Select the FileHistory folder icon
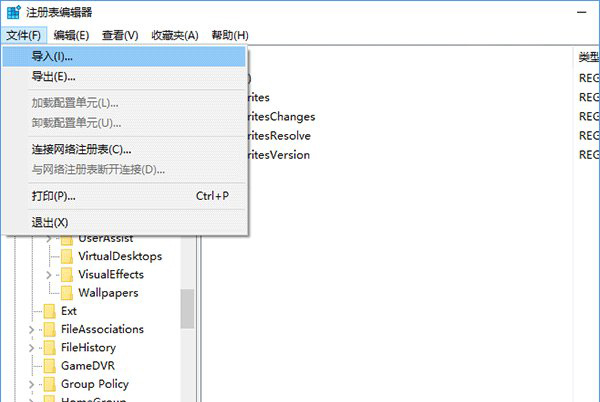Viewport: 600px width, 402px height. [49, 347]
